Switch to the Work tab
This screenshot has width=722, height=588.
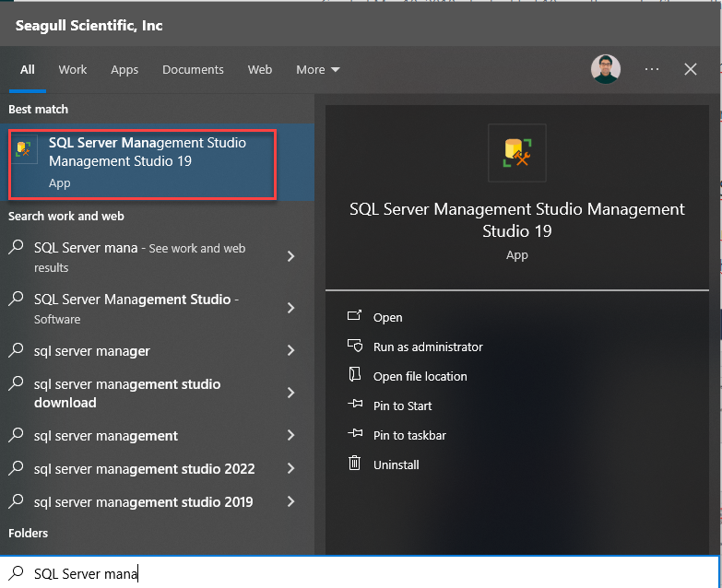(72, 69)
